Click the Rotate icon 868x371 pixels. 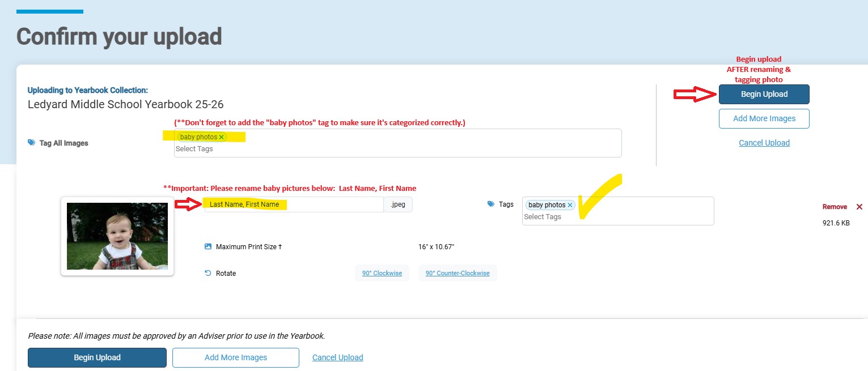(x=208, y=273)
